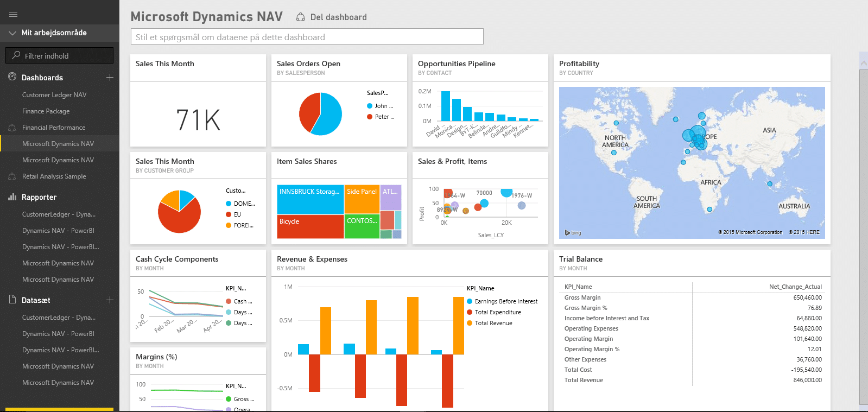Select CONTOS... treemap block

click(x=362, y=226)
